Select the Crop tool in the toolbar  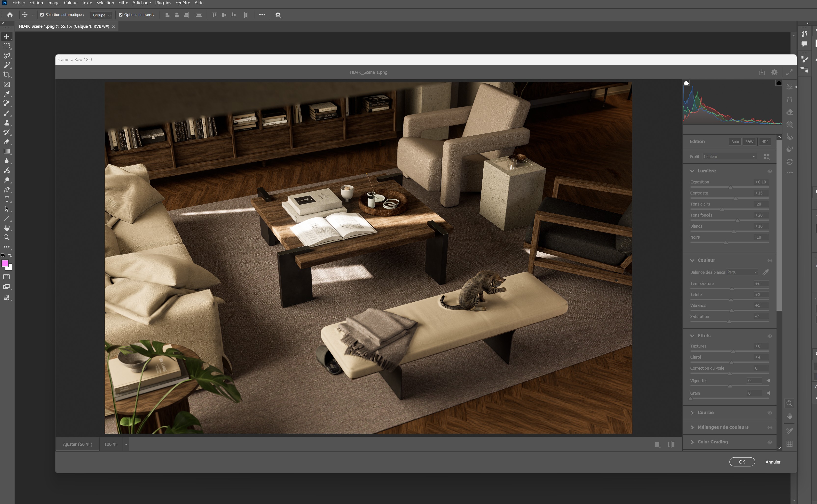click(7, 75)
